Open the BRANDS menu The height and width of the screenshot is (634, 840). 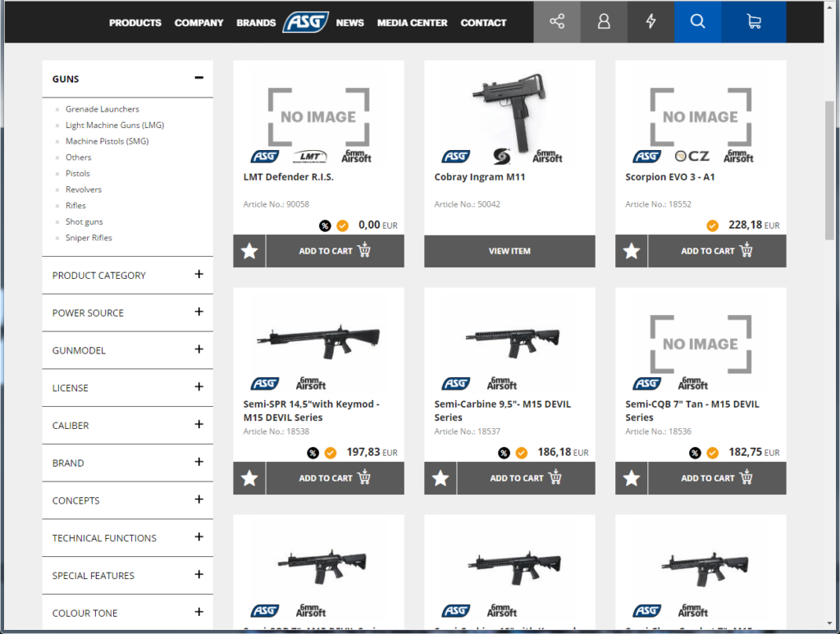[256, 23]
